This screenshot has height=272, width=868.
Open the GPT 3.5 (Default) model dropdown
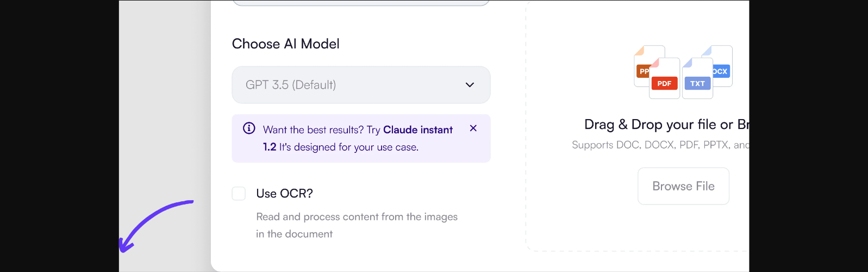[348, 85]
